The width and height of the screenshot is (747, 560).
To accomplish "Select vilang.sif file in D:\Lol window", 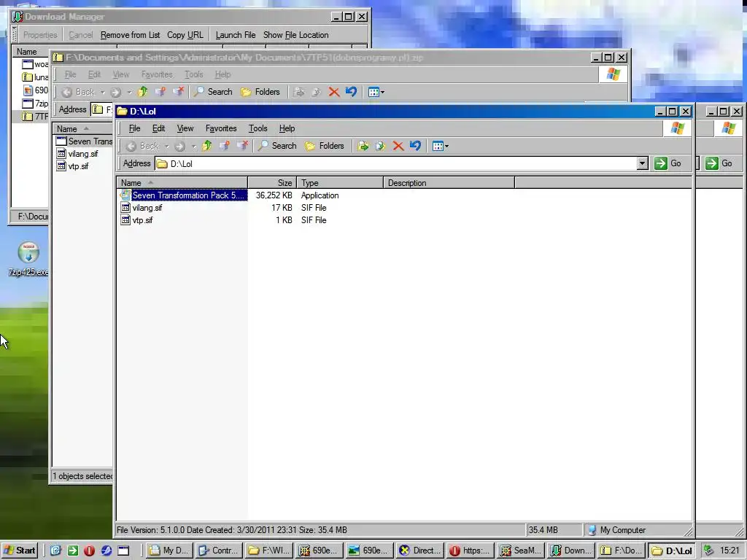I will [x=147, y=208].
